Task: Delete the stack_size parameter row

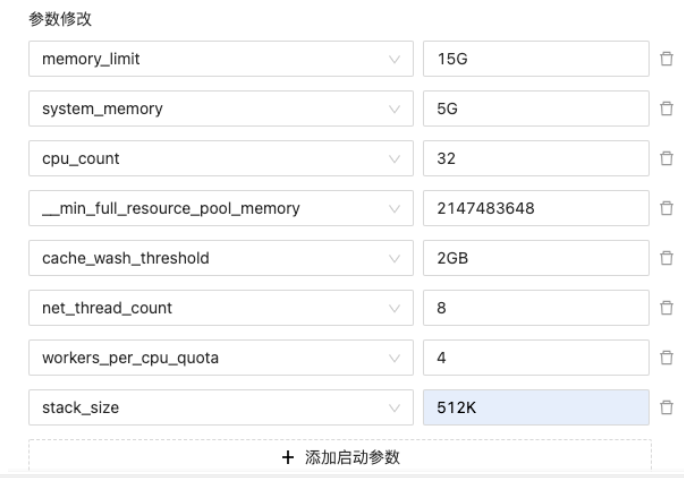Action: [666, 407]
